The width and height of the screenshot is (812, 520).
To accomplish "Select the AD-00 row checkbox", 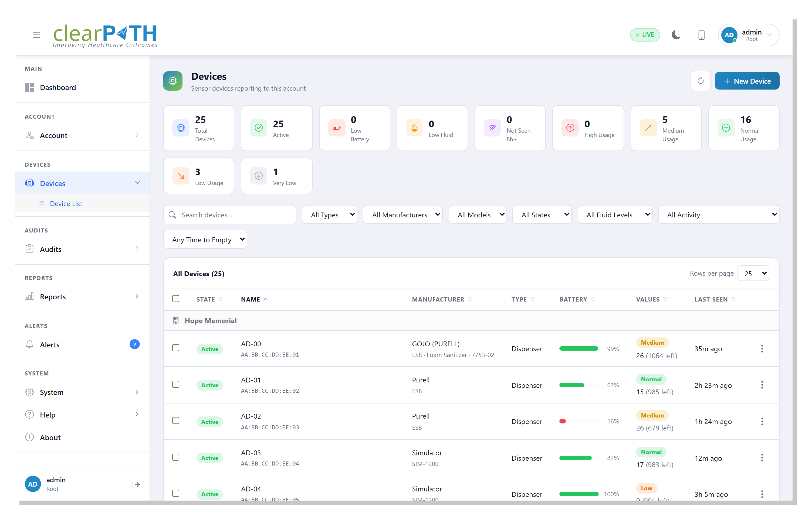I will point(176,348).
